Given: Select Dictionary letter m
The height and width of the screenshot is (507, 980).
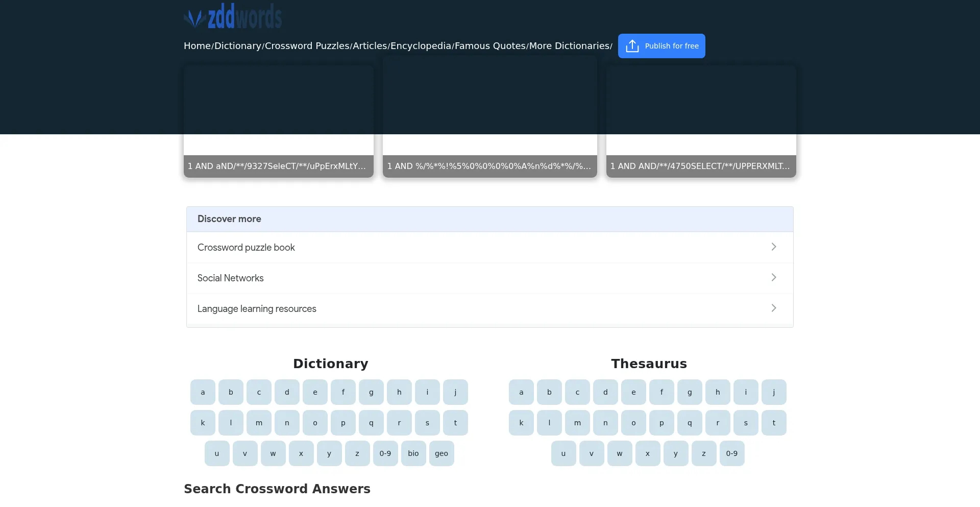Looking at the screenshot, I should pos(259,423).
